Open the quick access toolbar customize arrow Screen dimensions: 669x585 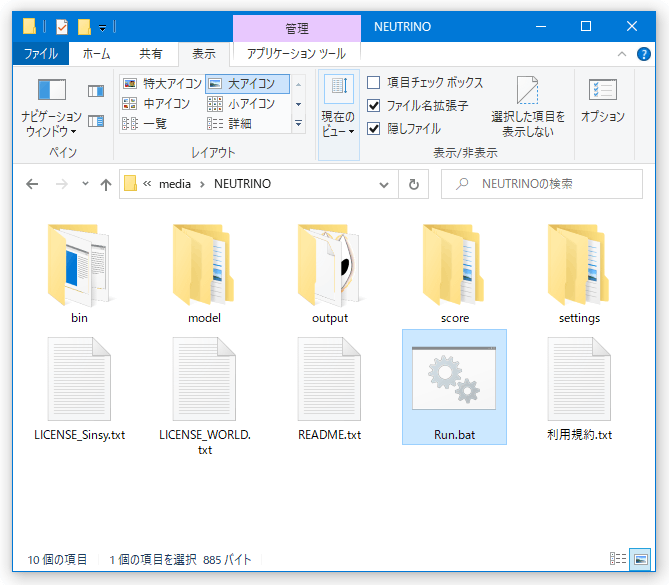coord(102,28)
